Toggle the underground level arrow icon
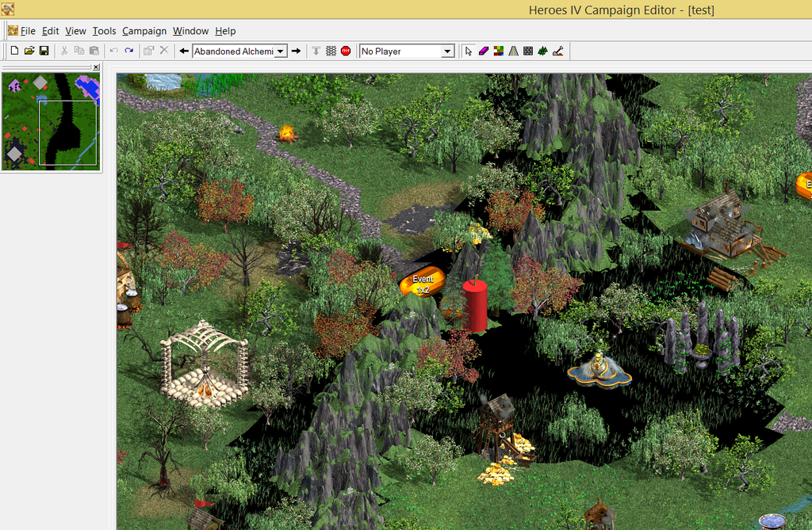This screenshot has width=812, height=530. pyautogui.click(x=316, y=51)
